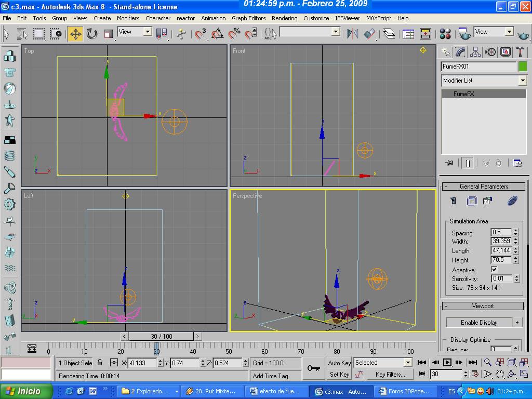Image resolution: width=532 pixels, height=399 pixels.
Task: Toggle the Selection Lock padlock
Action: (100, 363)
